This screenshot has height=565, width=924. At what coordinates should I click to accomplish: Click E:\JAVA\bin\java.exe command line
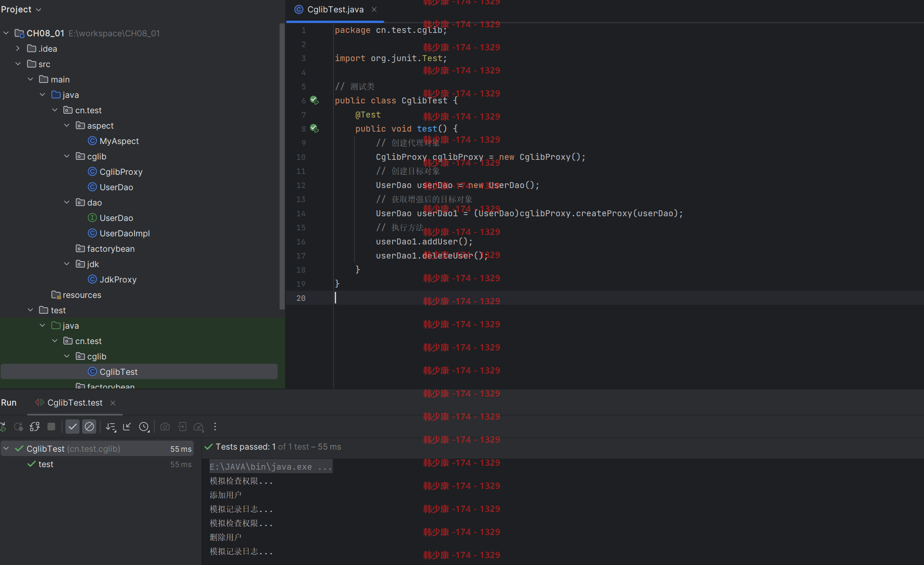(271, 467)
